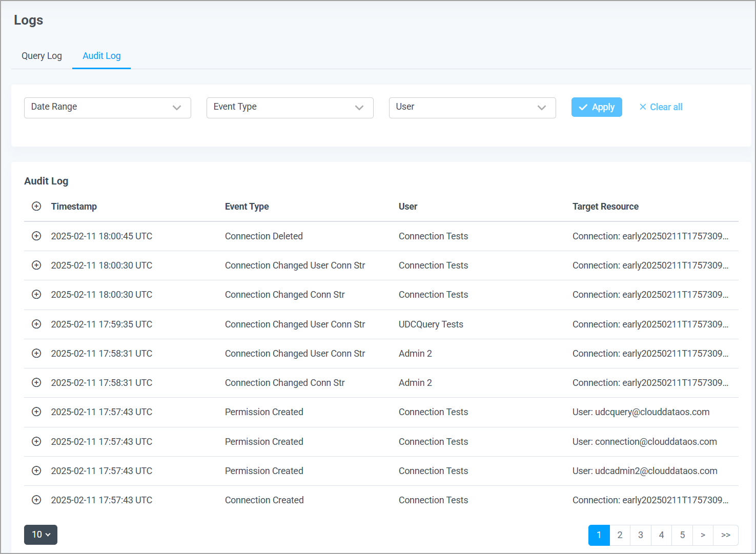756x554 pixels.
Task: Open the Date Range dropdown
Action: (x=108, y=108)
